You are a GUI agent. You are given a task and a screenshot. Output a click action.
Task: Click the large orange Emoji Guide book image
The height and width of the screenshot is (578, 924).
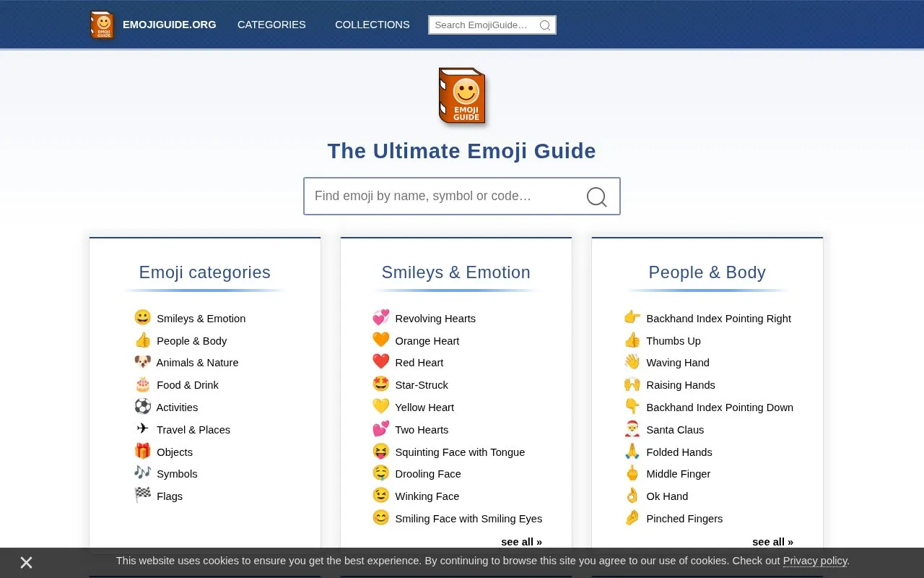click(462, 97)
